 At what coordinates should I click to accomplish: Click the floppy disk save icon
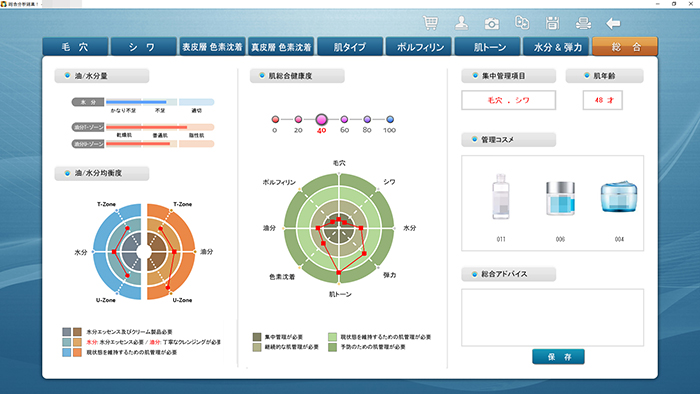(552, 23)
